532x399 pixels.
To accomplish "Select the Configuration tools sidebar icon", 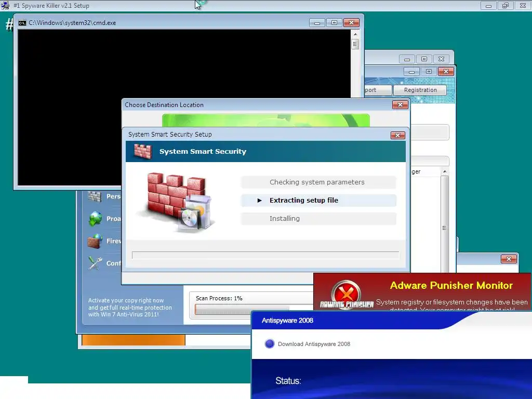I will pos(95,263).
